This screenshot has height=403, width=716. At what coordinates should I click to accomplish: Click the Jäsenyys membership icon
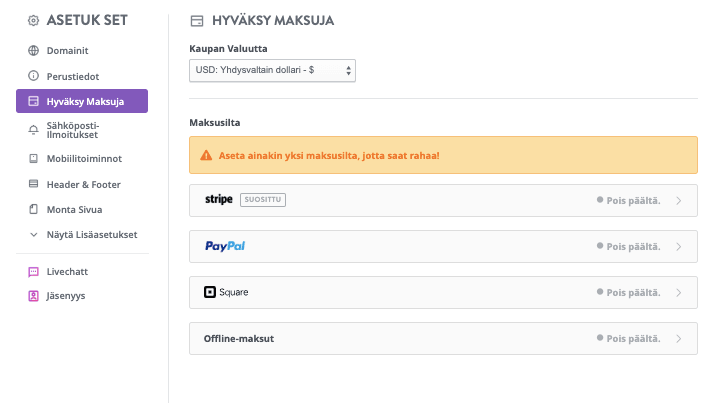pos(33,296)
